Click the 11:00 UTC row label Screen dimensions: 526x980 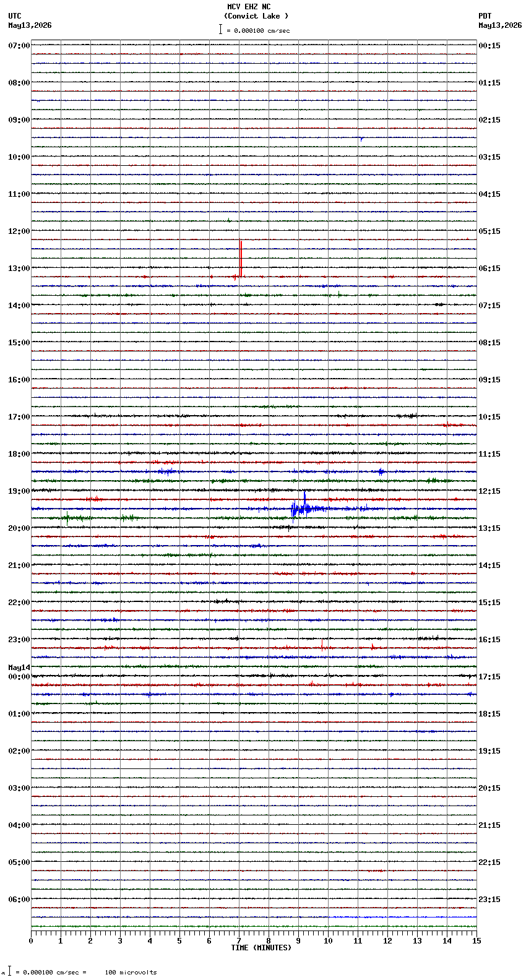(19, 194)
